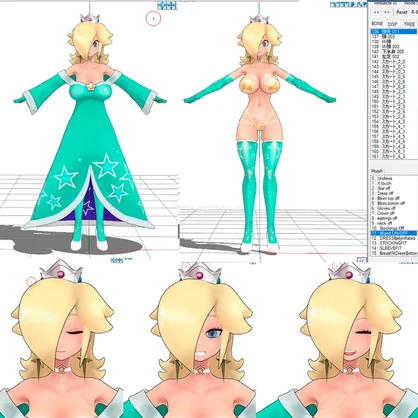
Task: Select bone row 138 in the list
Action: coord(394,42)
